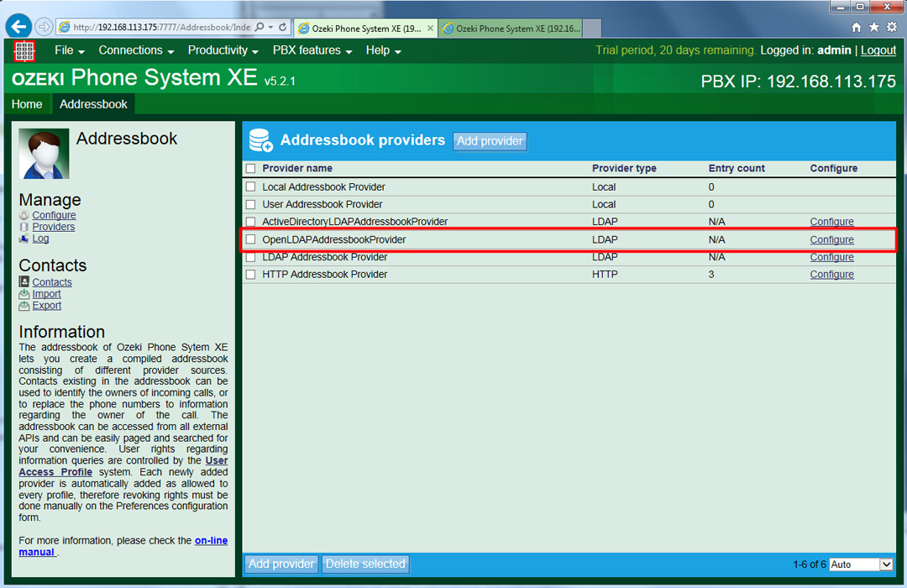Click the Entry count column header
The height and width of the screenshot is (588, 907).
pyautogui.click(x=737, y=168)
